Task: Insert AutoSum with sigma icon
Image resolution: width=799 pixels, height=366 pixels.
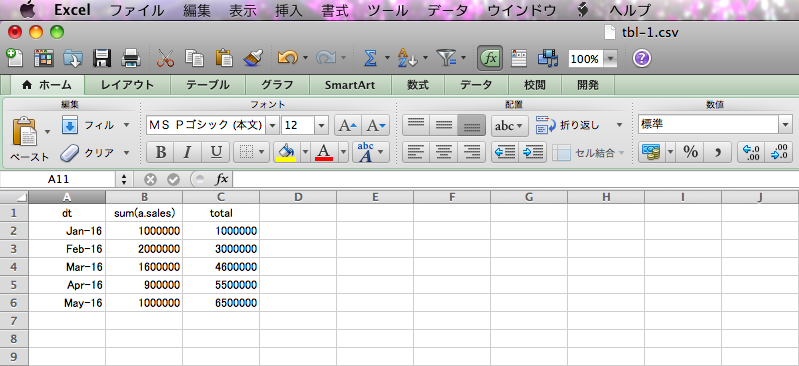Action: (x=370, y=58)
